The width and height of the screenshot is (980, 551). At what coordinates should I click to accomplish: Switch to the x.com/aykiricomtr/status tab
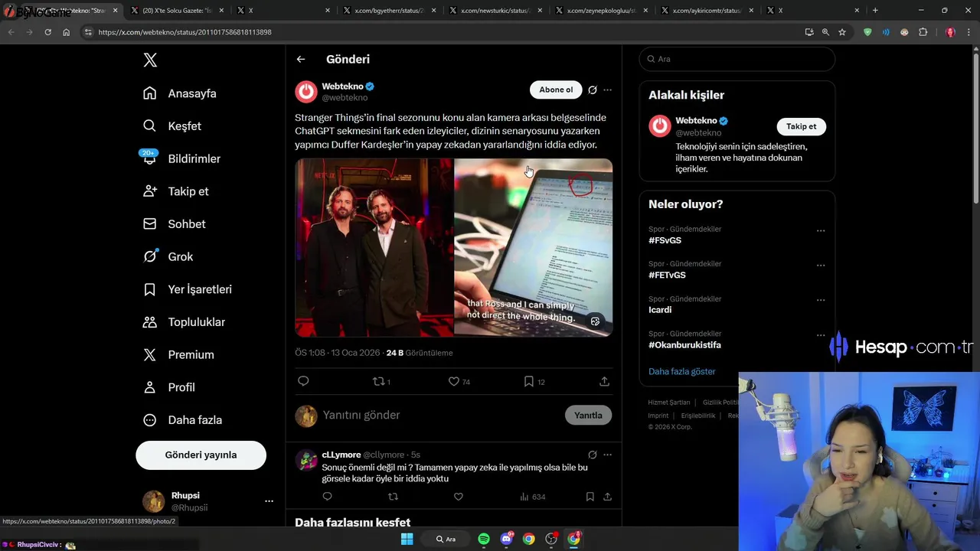(x=707, y=11)
